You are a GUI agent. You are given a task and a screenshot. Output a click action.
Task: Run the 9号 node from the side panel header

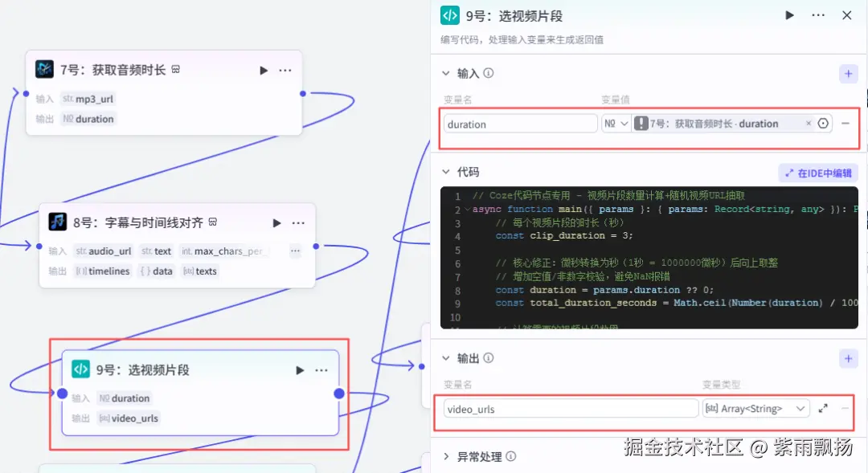click(x=789, y=15)
